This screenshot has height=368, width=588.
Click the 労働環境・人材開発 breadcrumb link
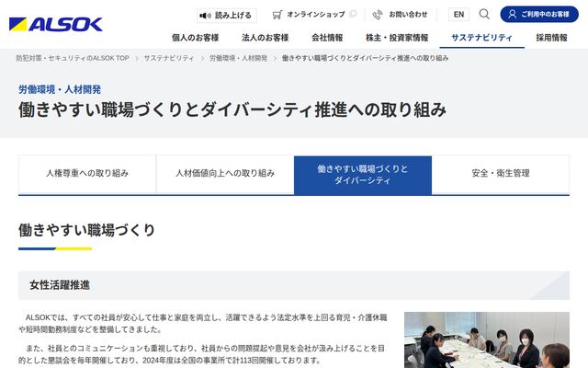(238, 58)
